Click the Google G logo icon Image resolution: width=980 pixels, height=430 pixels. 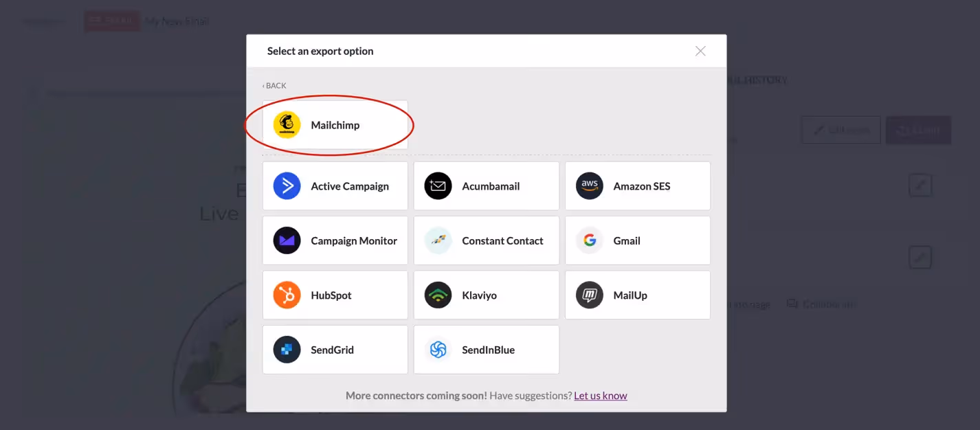coord(590,240)
